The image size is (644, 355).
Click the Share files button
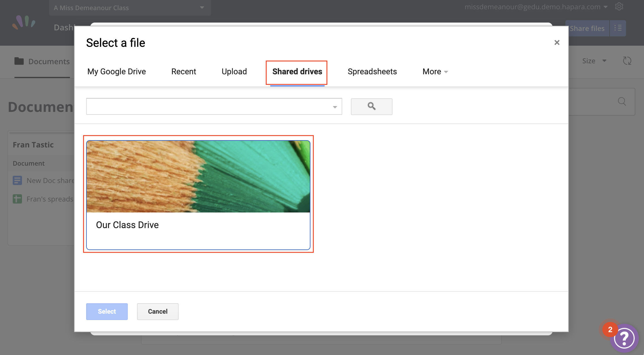point(587,28)
